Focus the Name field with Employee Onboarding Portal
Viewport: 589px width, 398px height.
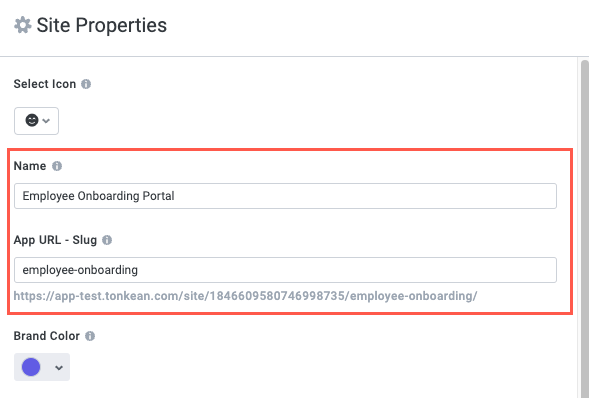pyautogui.click(x=285, y=196)
